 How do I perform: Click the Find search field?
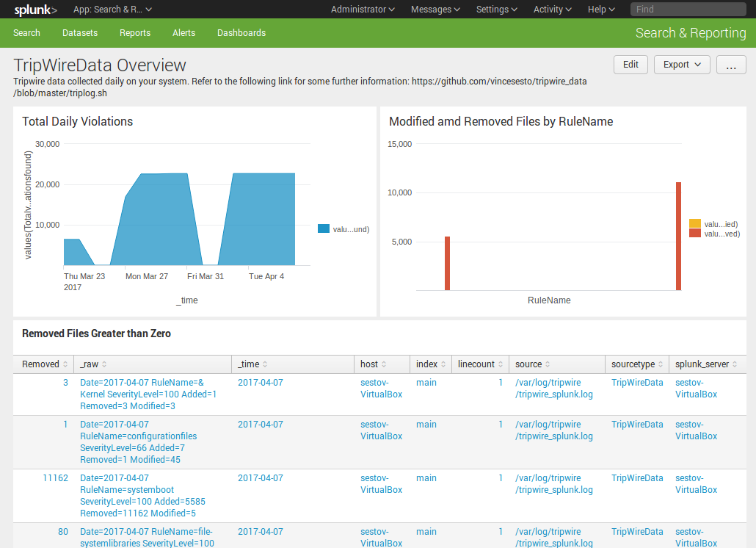pyautogui.click(x=687, y=9)
